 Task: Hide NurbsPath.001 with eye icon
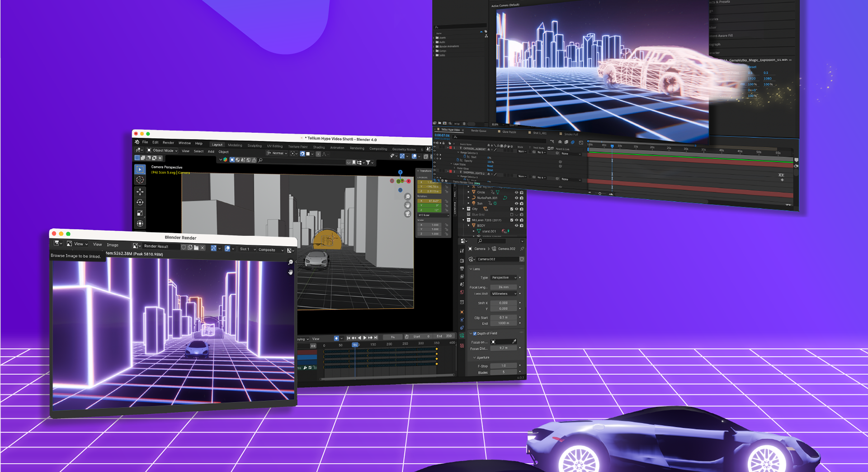(x=516, y=198)
